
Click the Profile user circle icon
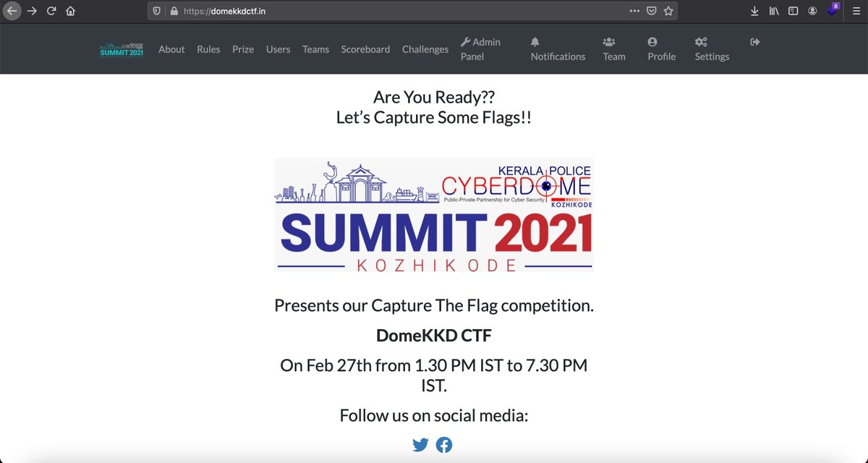[652, 42]
